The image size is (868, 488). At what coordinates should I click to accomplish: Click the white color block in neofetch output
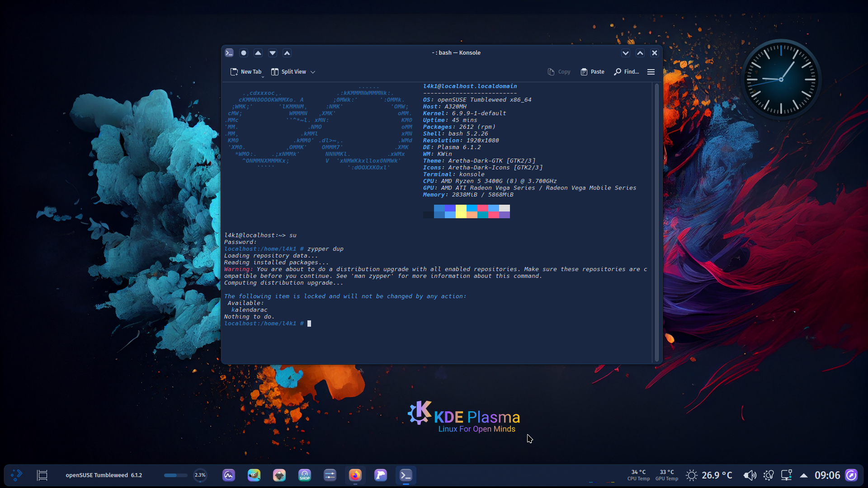coord(505,208)
